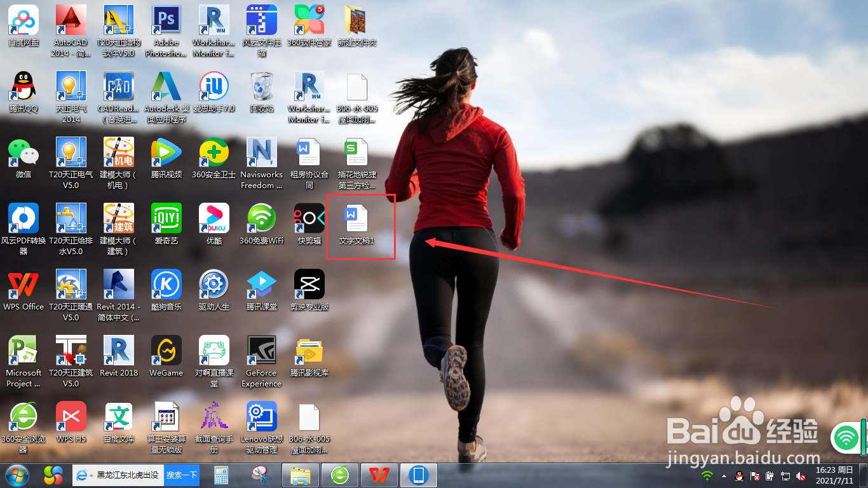This screenshot has width=868, height=488.
Task: Launch 360安全浏览器 desktop shortcut
Action: 24,428
